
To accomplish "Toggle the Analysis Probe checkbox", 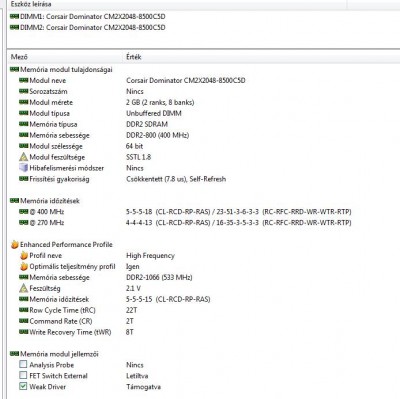I will click(x=23, y=364).
